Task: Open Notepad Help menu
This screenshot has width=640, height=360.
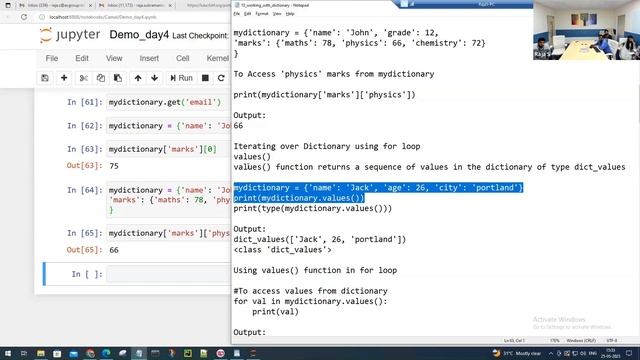Action: [x=290, y=14]
